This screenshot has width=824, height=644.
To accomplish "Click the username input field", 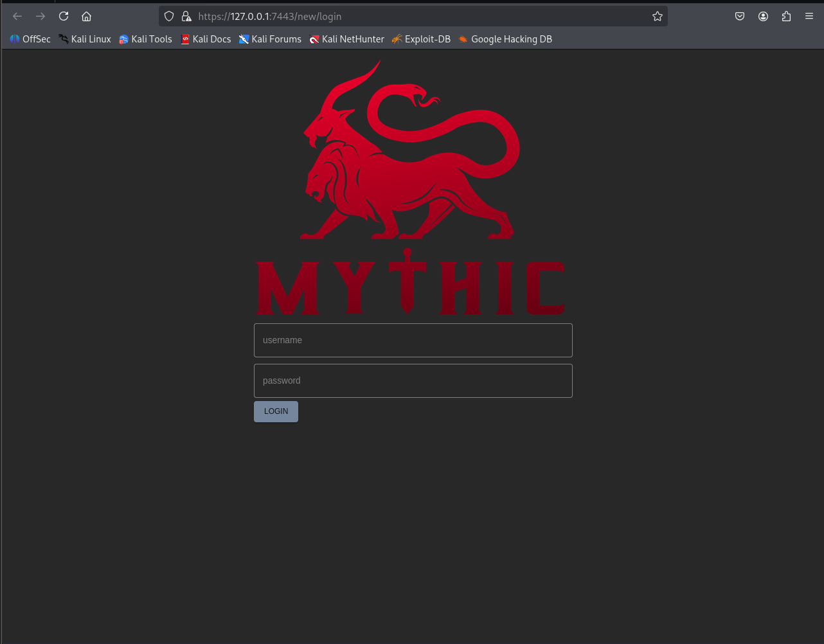I will click(x=413, y=340).
